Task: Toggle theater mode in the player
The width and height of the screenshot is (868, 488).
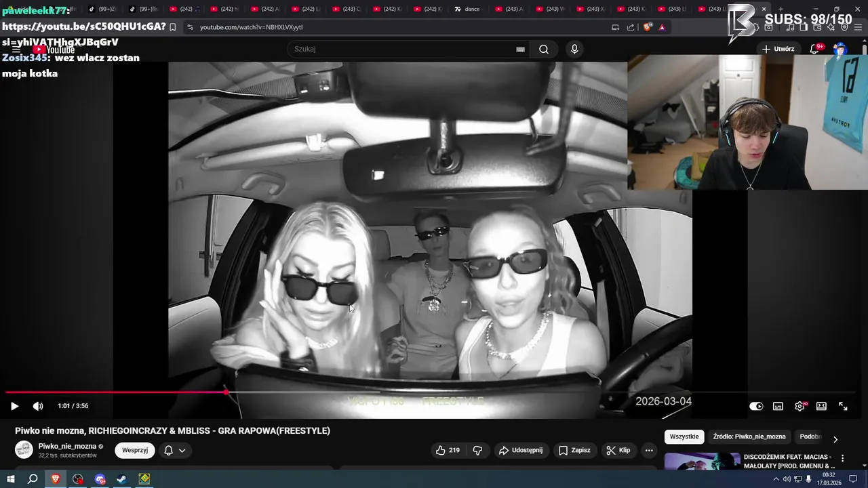Action: coord(821,406)
